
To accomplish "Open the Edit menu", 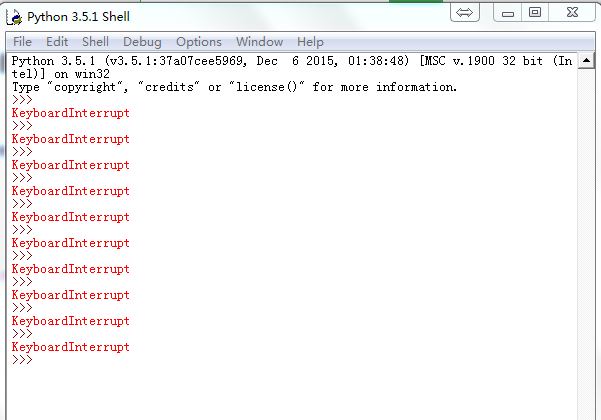I will (x=57, y=42).
